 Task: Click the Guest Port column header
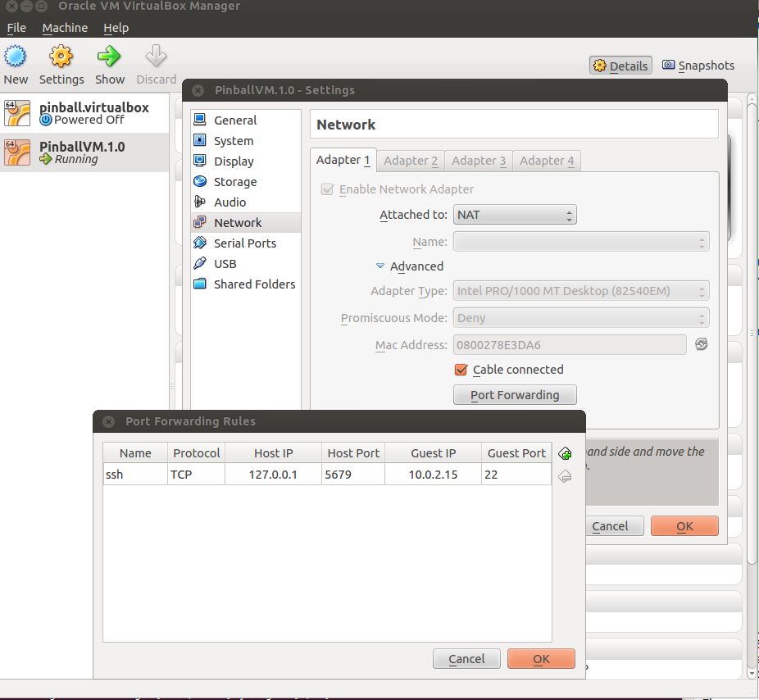[516, 453]
